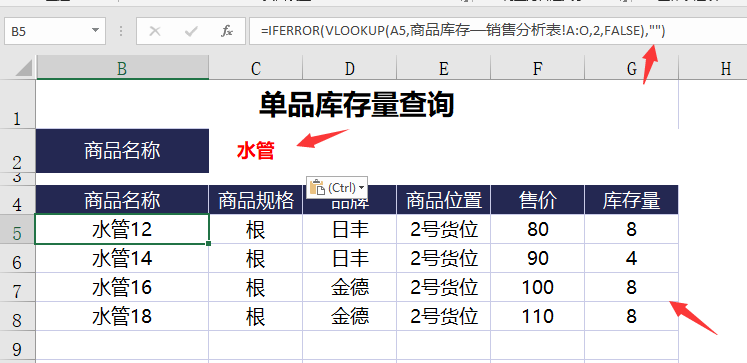Click 根 in the 水管12 row
Screen dimensions: 747x363
pyautogui.click(x=255, y=230)
